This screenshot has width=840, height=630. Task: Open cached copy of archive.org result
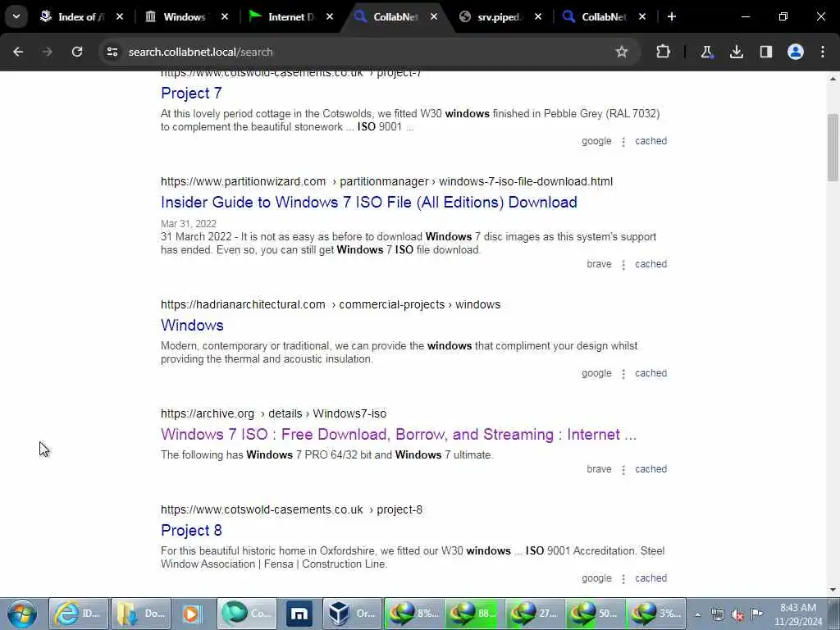point(651,469)
